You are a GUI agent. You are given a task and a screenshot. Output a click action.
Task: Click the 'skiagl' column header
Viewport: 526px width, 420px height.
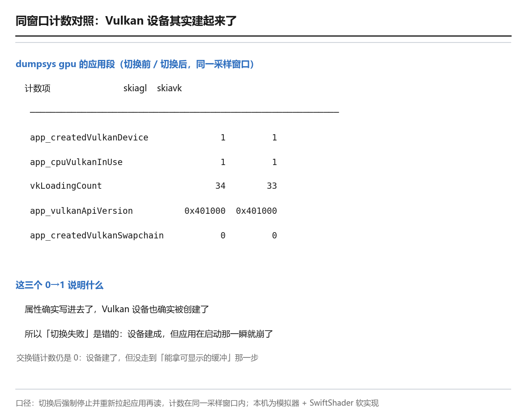click(135, 88)
